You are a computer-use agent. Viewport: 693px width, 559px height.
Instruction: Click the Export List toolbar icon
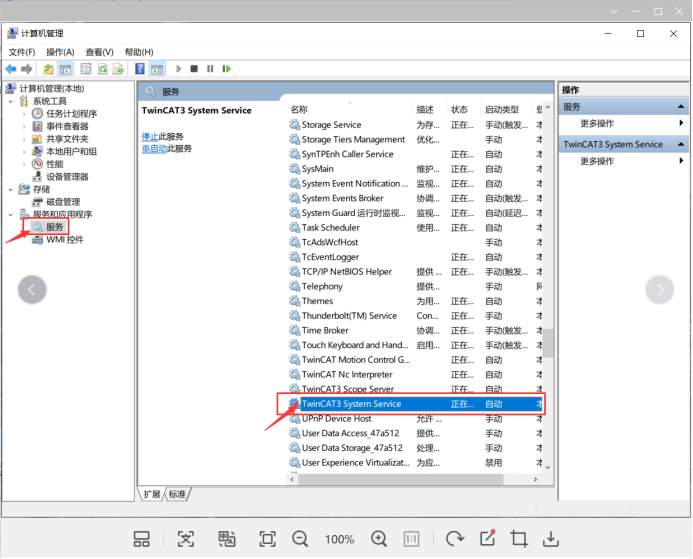[118, 69]
